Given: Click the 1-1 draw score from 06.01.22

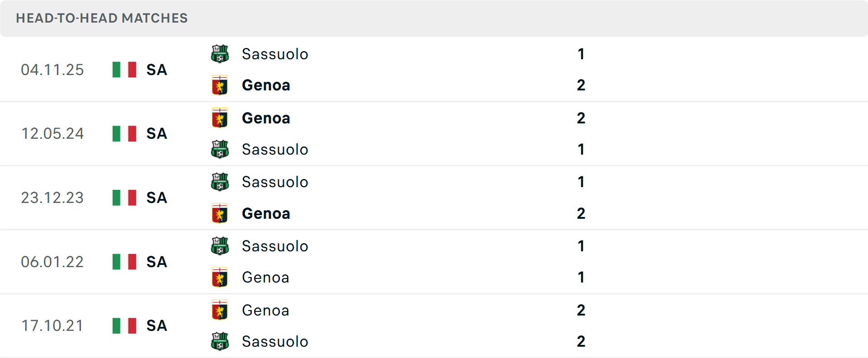Looking at the screenshot, I should [x=581, y=262].
